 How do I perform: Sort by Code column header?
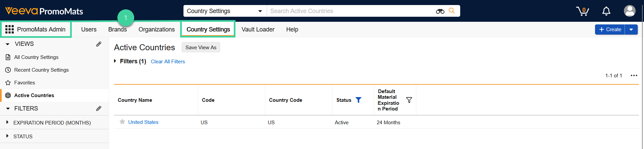click(x=208, y=100)
